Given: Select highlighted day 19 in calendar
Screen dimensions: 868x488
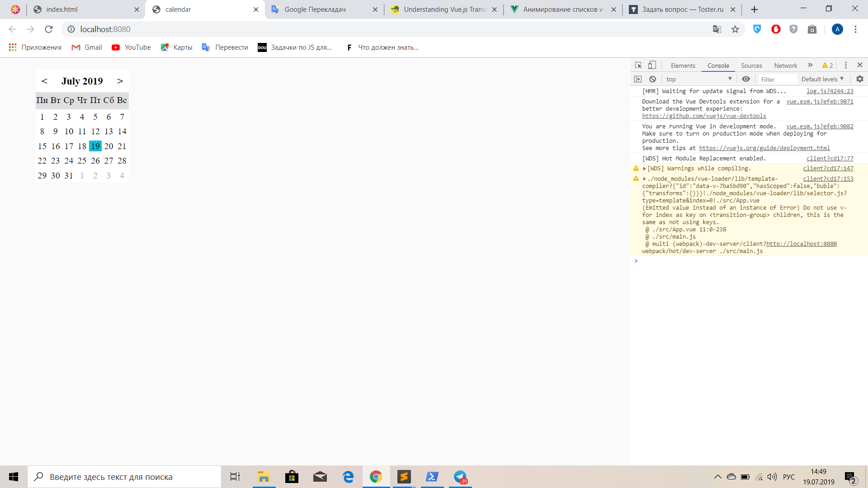Looking at the screenshot, I should [95, 146].
